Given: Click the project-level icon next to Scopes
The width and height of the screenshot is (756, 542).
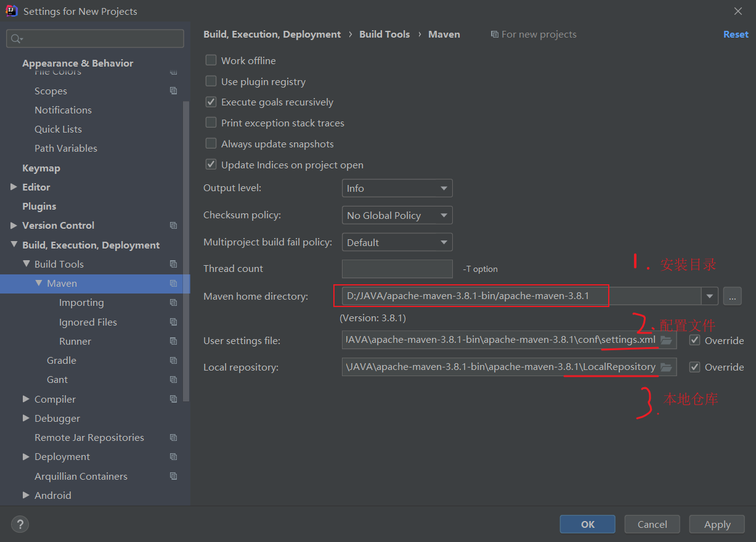Looking at the screenshot, I should click(173, 91).
